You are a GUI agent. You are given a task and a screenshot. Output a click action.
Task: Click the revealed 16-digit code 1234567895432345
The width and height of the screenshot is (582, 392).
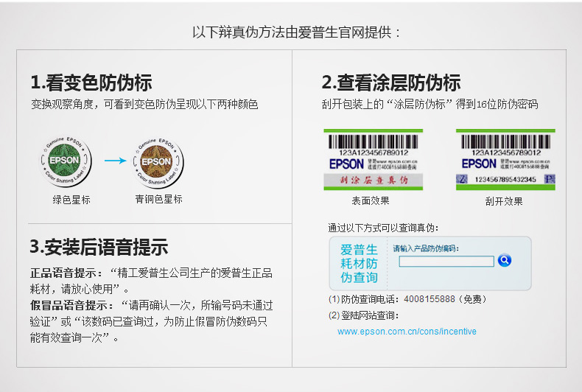505,179
